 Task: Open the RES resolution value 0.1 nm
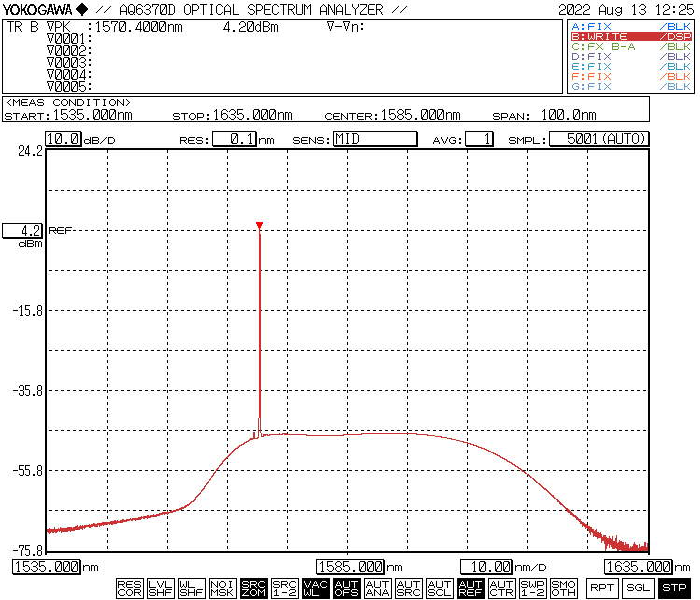click(233, 139)
